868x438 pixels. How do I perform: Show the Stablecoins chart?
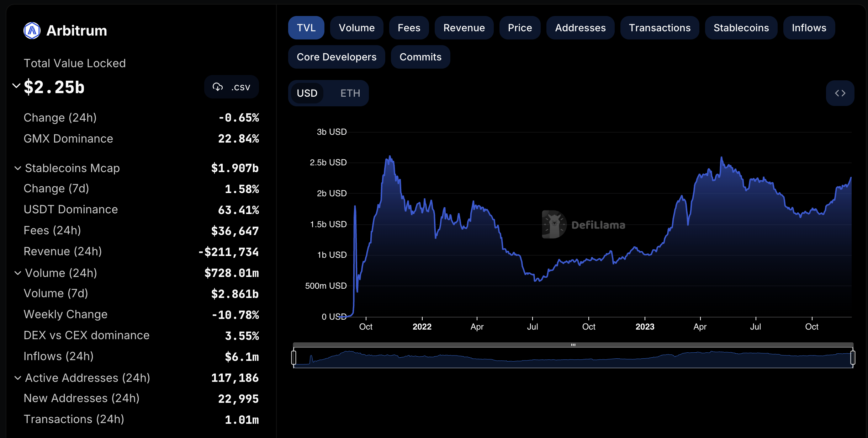(x=741, y=28)
